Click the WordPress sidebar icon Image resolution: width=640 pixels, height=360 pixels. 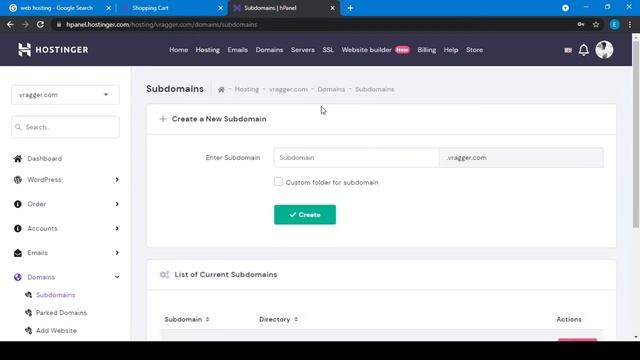[18, 180]
